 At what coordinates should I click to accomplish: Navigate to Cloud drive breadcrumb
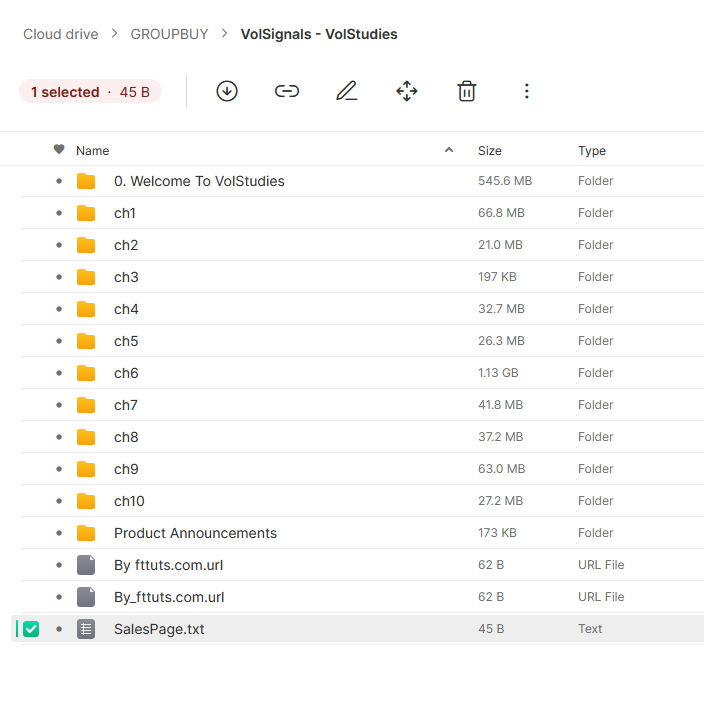61,34
